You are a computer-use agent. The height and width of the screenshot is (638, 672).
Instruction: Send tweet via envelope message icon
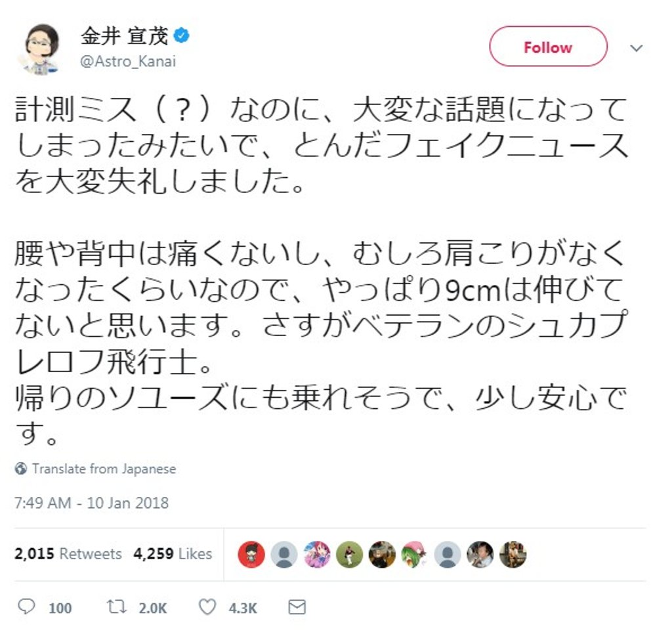point(297,608)
